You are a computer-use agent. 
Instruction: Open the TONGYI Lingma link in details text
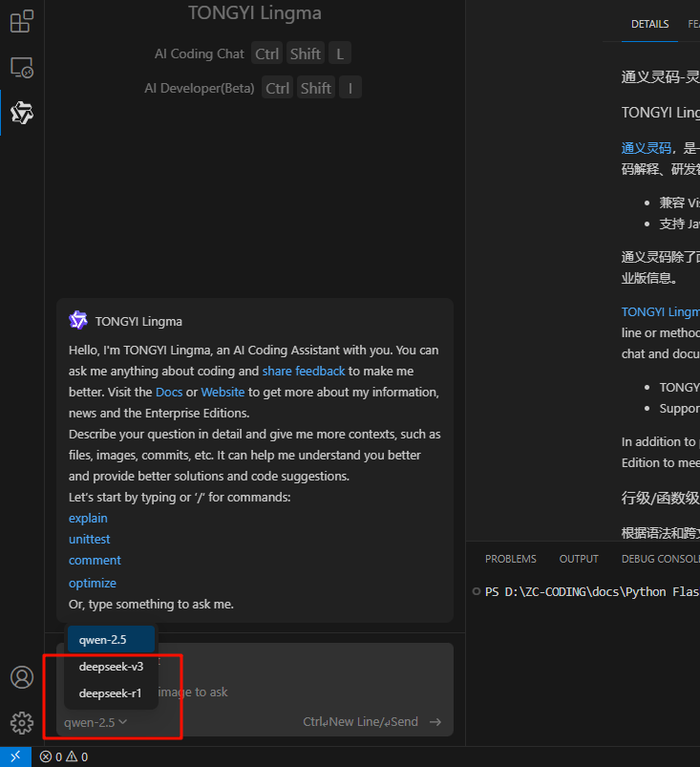click(661, 311)
